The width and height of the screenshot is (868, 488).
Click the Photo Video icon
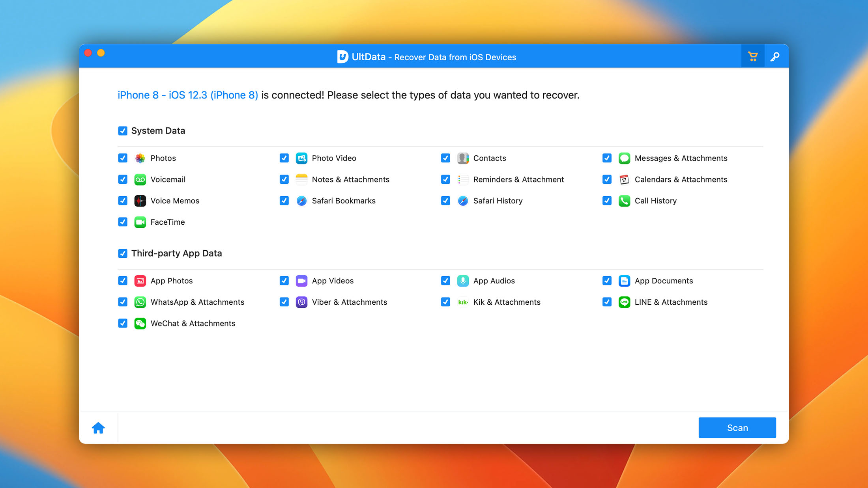pos(301,158)
